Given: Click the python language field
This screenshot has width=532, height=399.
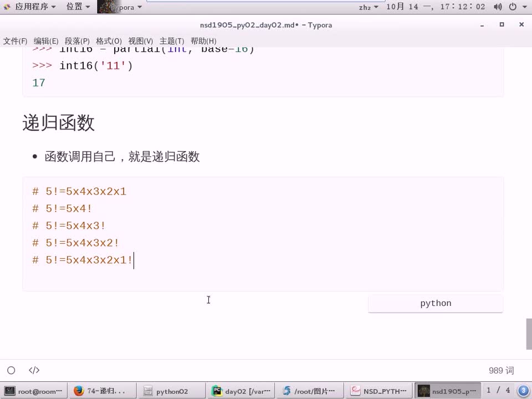Looking at the screenshot, I should pos(436,303).
